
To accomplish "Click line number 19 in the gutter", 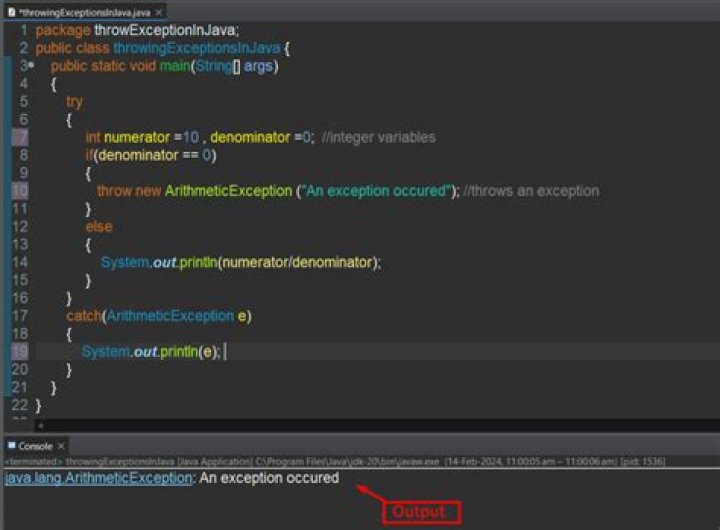I will coord(21,351).
